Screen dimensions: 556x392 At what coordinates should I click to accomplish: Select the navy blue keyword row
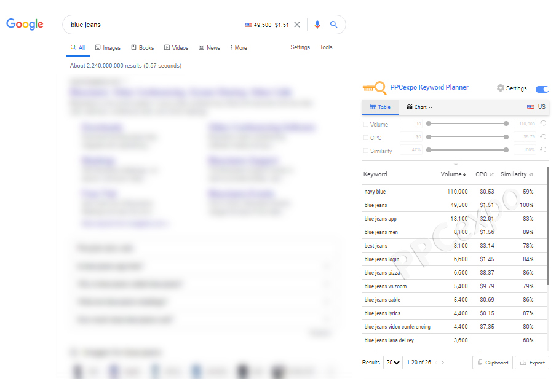[x=455, y=192]
